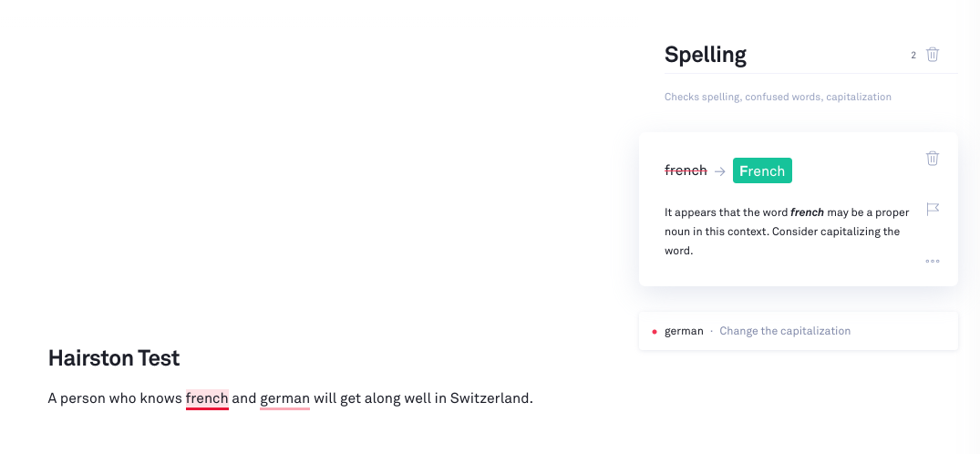Click the "Spelling" category heading

pyautogui.click(x=705, y=55)
